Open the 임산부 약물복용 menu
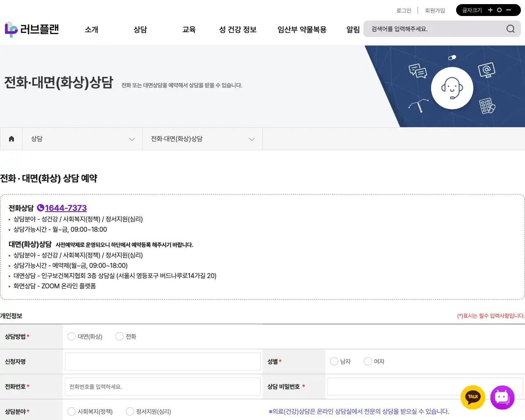The height and width of the screenshot is (420, 525). [302, 30]
